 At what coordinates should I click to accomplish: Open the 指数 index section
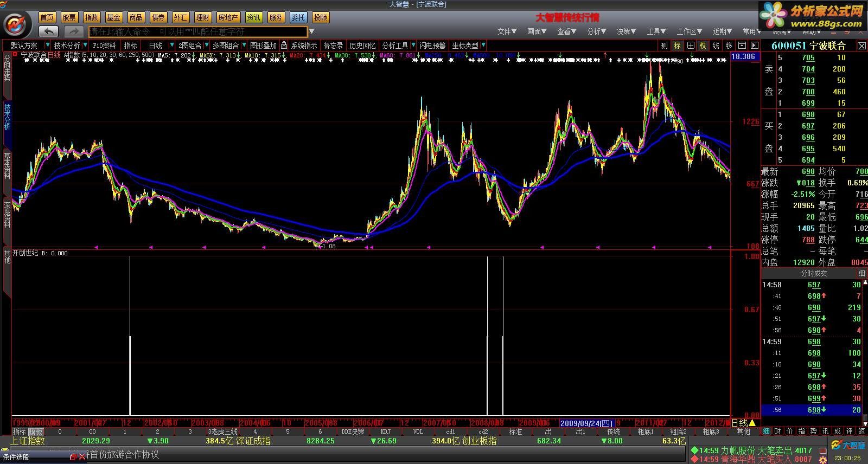pyautogui.click(x=92, y=17)
